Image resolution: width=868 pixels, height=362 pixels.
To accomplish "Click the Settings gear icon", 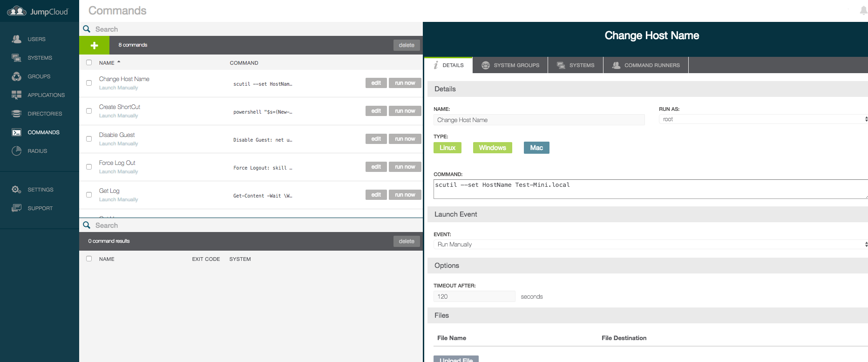I will 17,190.
